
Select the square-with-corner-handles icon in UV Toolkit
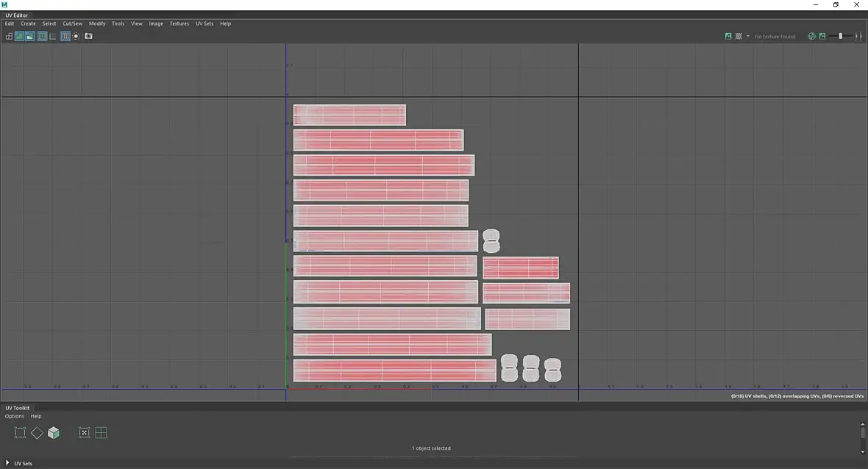click(20, 433)
